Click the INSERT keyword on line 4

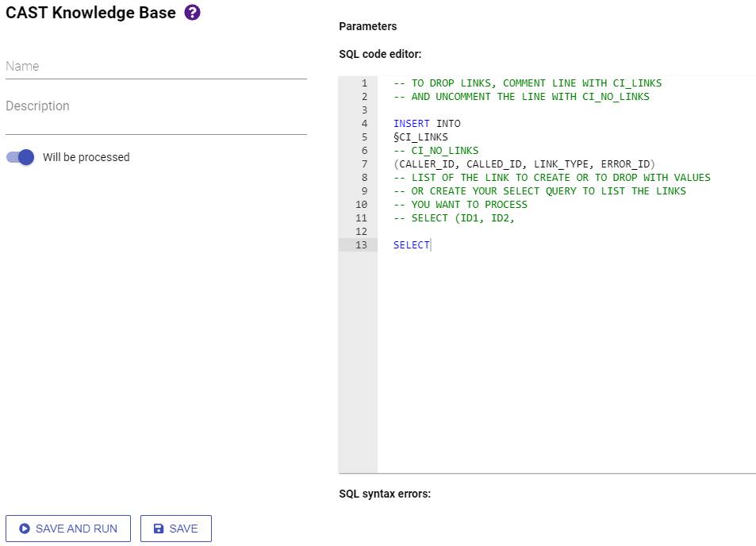411,124
